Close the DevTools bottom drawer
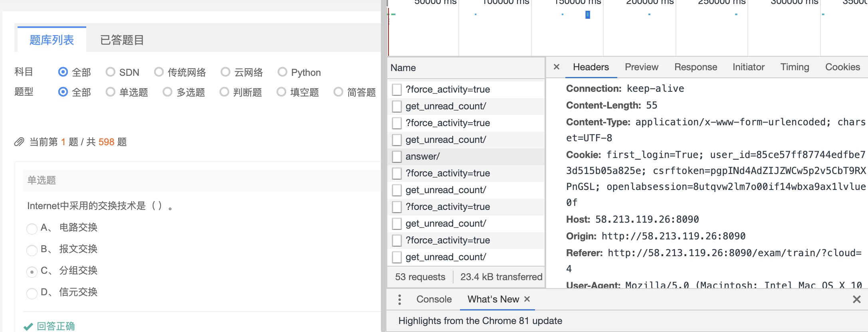The height and width of the screenshot is (332, 868). [856, 299]
